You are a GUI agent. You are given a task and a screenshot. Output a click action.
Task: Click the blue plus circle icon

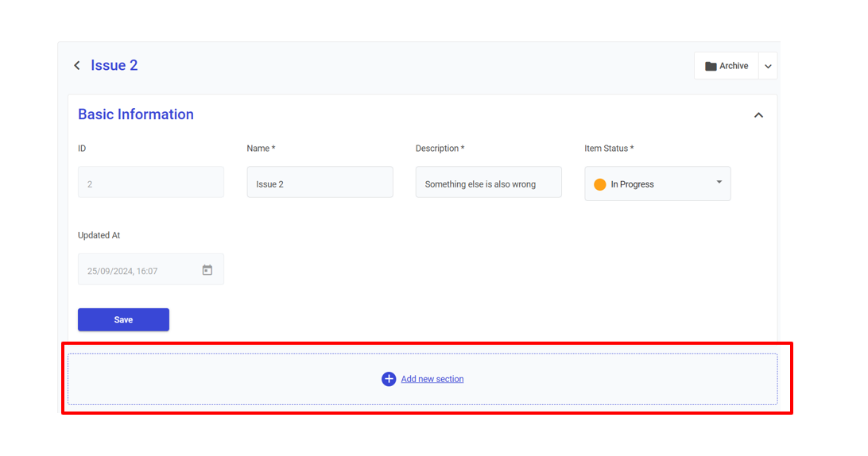tap(389, 379)
